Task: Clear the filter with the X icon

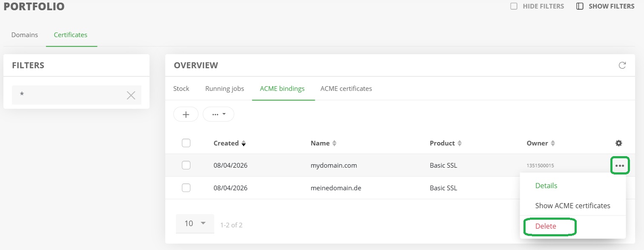Action: coord(131,96)
